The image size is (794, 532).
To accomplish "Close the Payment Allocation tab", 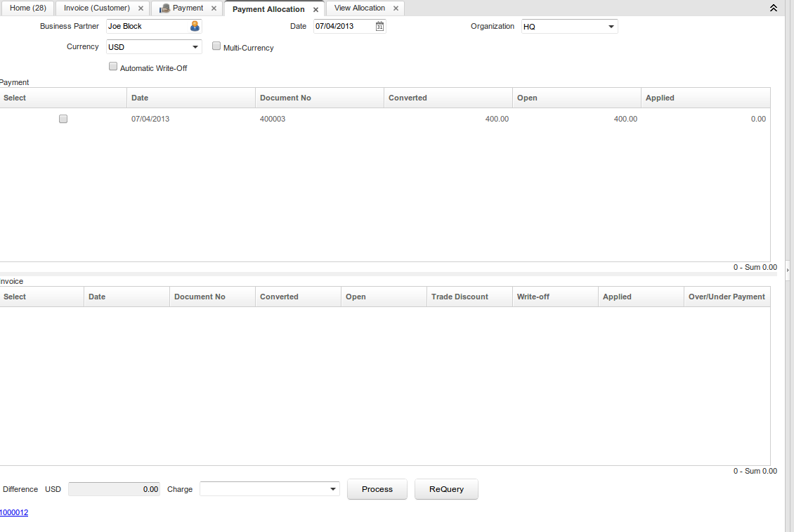I will click(x=315, y=10).
